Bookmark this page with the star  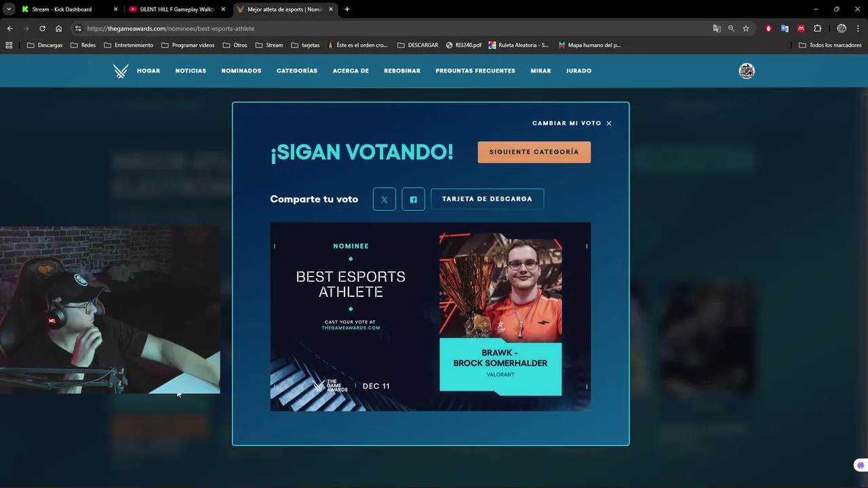[x=746, y=28]
